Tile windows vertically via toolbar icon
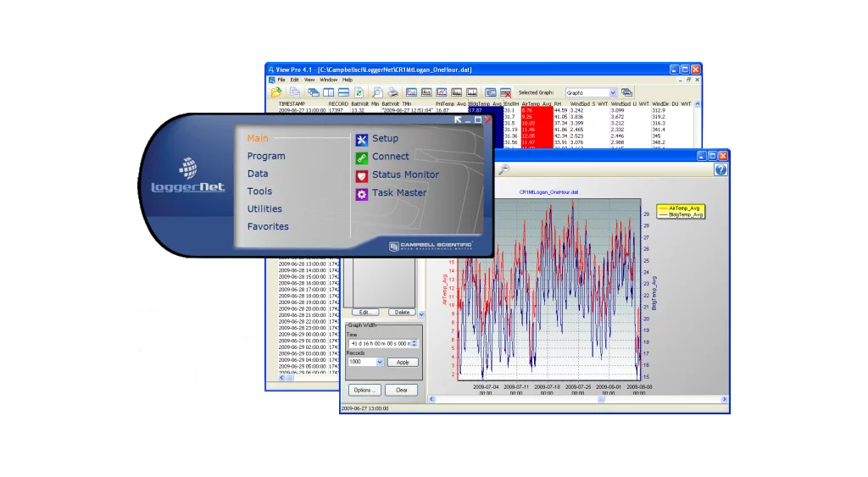Image resolution: width=868 pixels, height=477 pixels. pyautogui.click(x=329, y=92)
